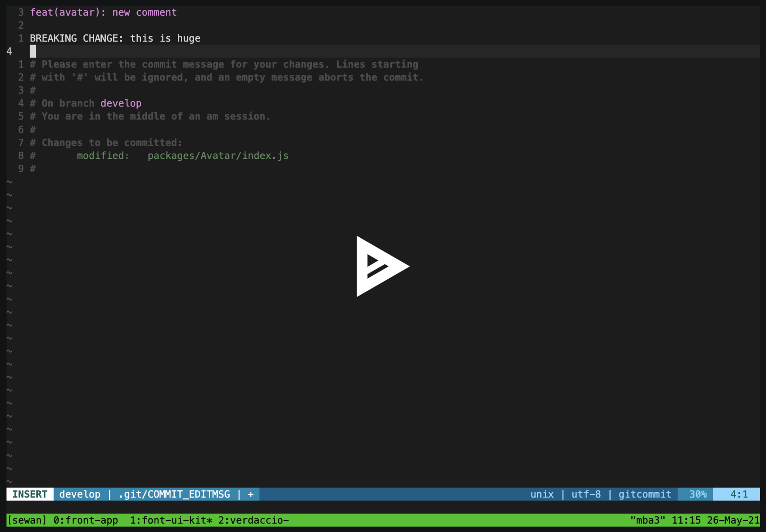Click the .git/COMMIT_EDITMSG filename in the statusline
The width and height of the screenshot is (766, 532).
coord(174,494)
